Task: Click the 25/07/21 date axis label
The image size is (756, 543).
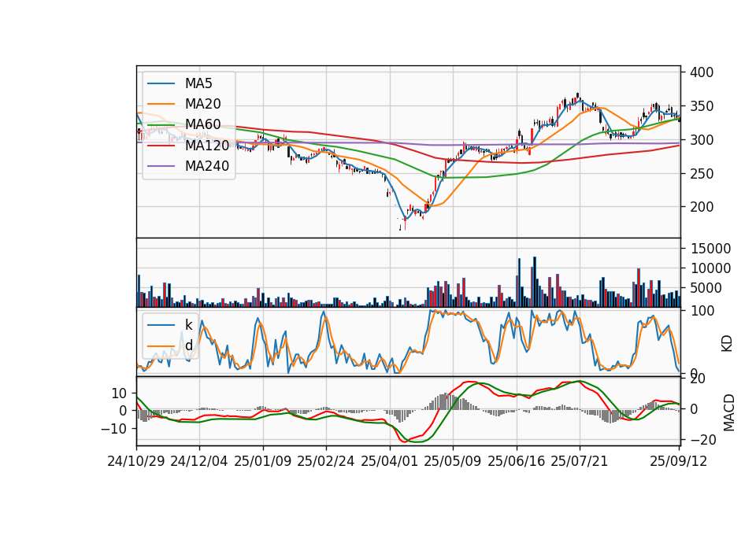Action: (579, 461)
